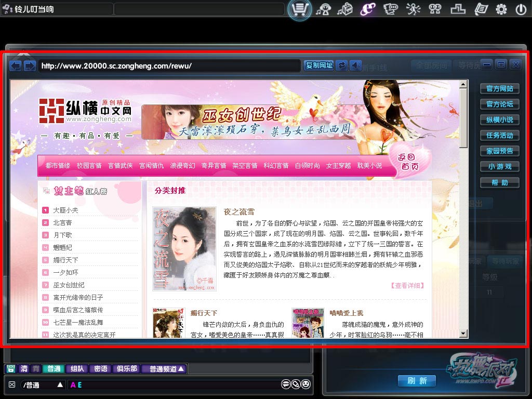This screenshot has height=399, width=532.
Task: Click the page scrollbar up arrow
Action: pyautogui.click(x=463, y=84)
